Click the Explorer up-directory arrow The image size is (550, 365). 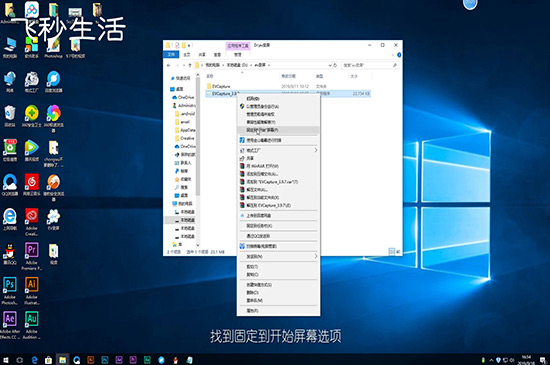(x=190, y=65)
